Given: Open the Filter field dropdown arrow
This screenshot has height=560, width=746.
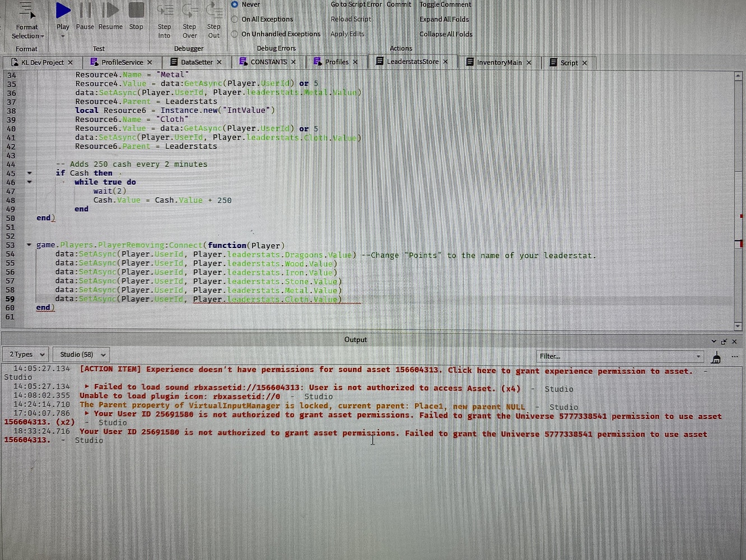Looking at the screenshot, I should [x=698, y=356].
